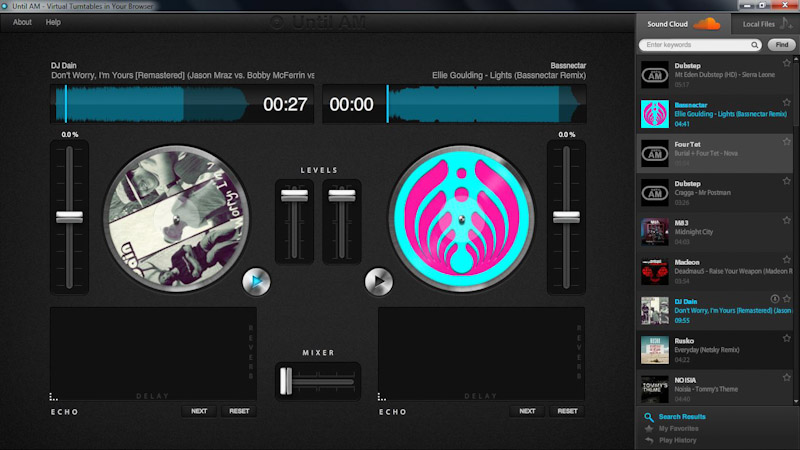This screenshot has height=450, width=800.
Task: Open the About menu
Action: click(x=22, y=22)
